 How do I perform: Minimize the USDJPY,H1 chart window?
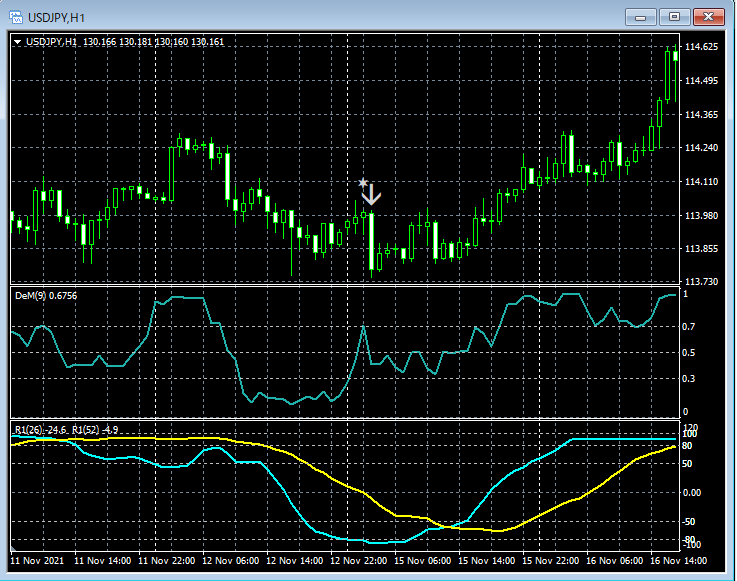point(640,17)
